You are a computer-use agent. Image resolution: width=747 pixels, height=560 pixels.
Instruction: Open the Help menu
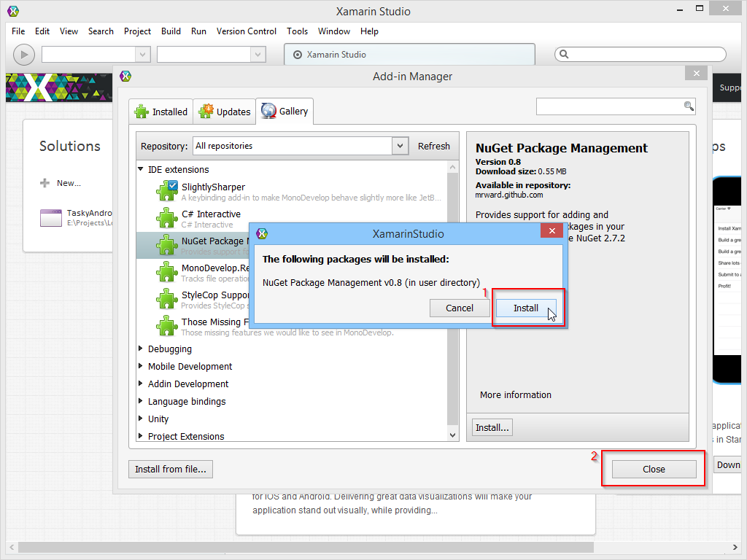coord(369,31)
